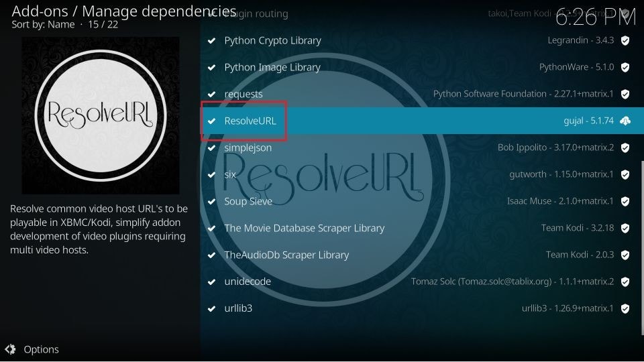
Task: Click verified shield on simplejson row
Action: click(x=625, y=147)
